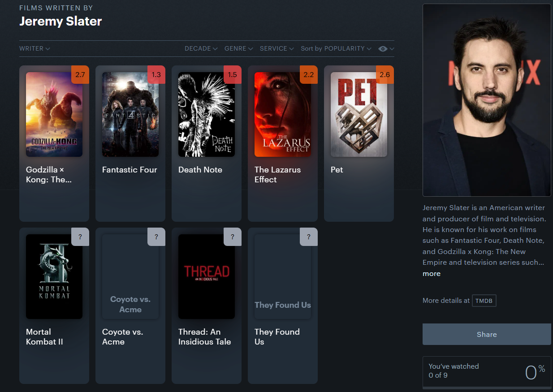Click the 1.5 rating badge on Death Note

pos(233,75)
